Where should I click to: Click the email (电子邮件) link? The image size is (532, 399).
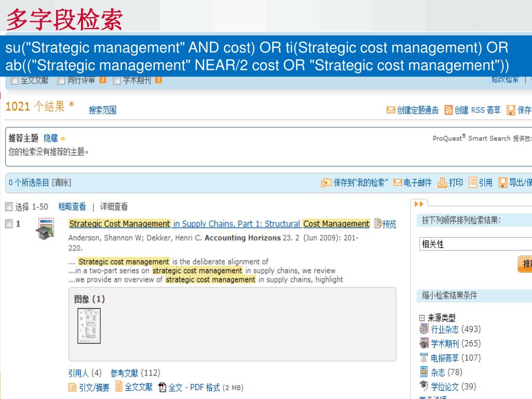pos(417,182)
